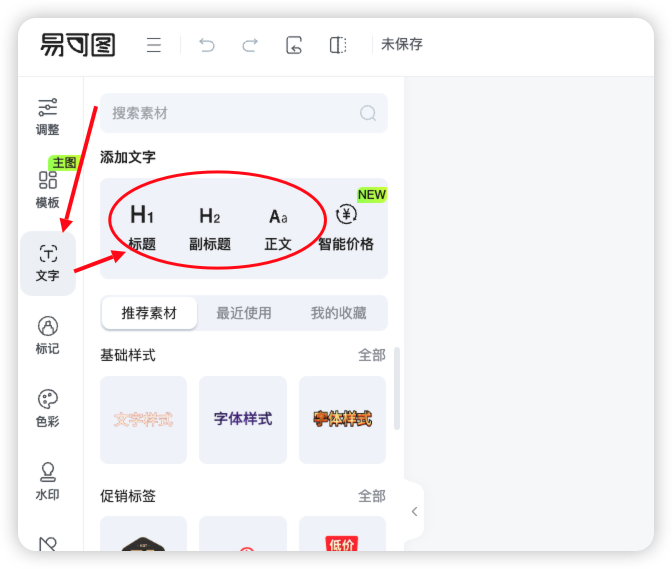672x569 pixels.
Task: Click the panel vertical scrollbar
Action: coord(397,388)
